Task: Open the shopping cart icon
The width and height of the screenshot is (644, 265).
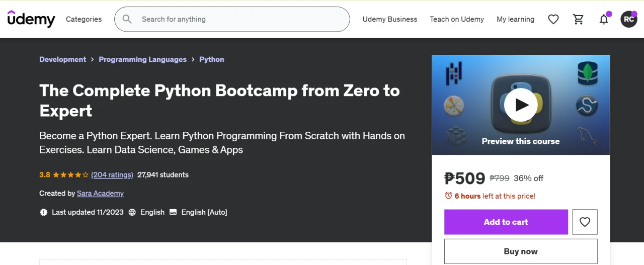Action: click(x=579, y=19)
